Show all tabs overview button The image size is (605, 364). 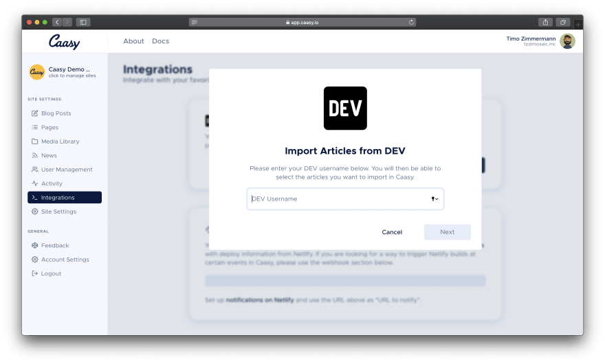point(563,23)
